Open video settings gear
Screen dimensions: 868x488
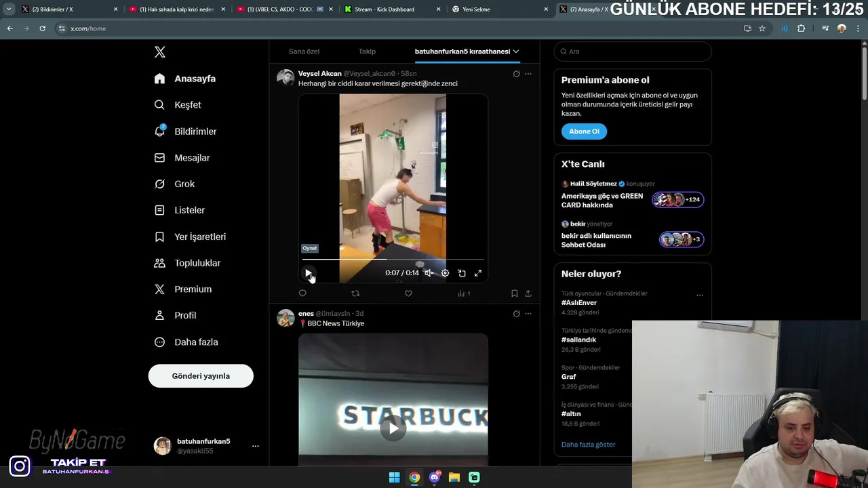coord(445,273)
